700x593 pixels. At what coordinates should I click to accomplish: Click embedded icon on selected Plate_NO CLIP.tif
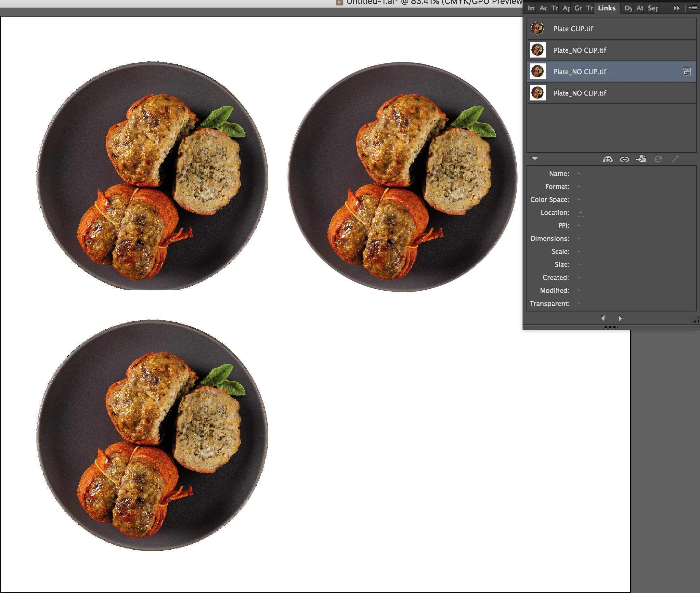(x=686, y=72)
